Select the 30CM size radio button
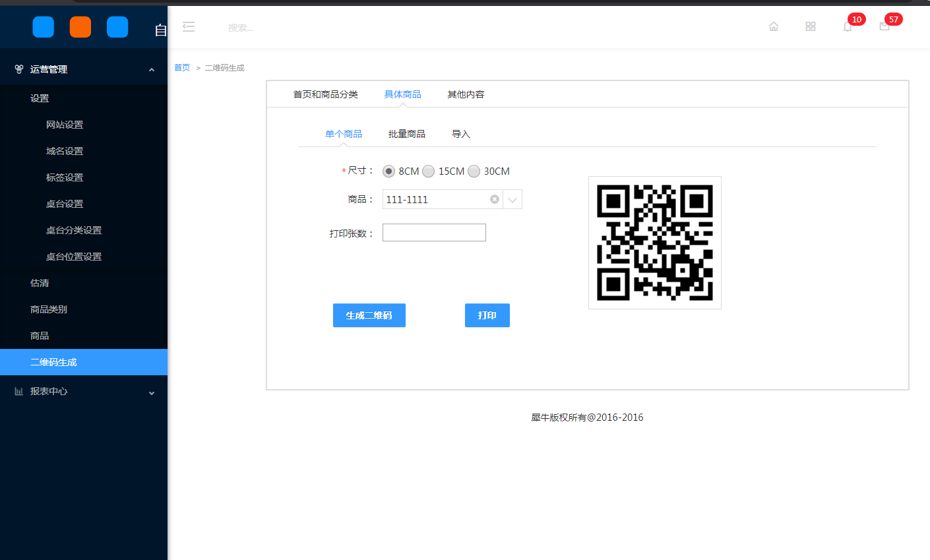The width and height of the screenshot is (930, 560). coord(474,171)
